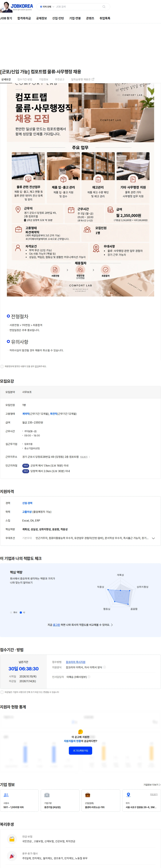Open the 기업·연봉 menu
161x868 pixels.
[75, 18]
